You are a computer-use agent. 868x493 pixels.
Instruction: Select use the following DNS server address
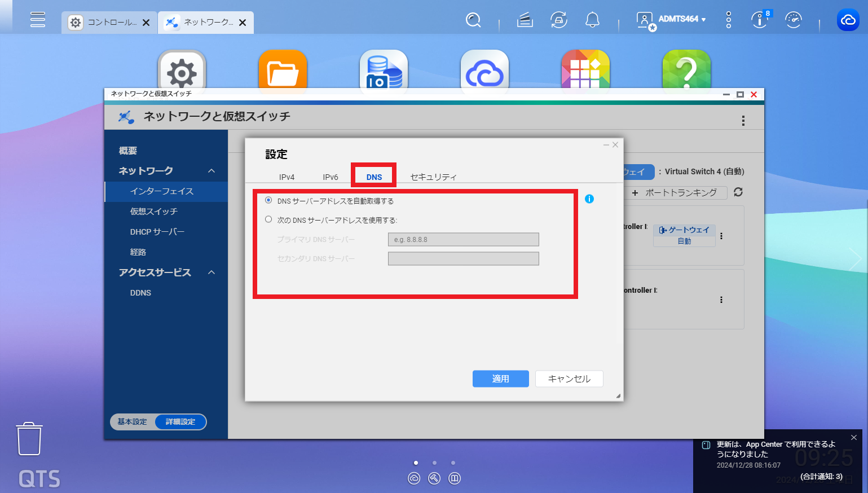pos(268,219)
